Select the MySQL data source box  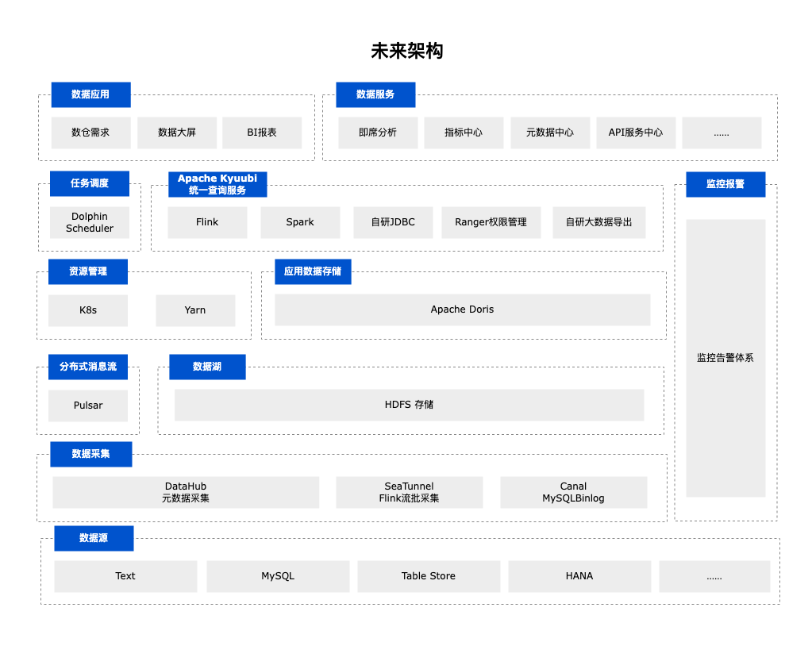pos(278,576)
